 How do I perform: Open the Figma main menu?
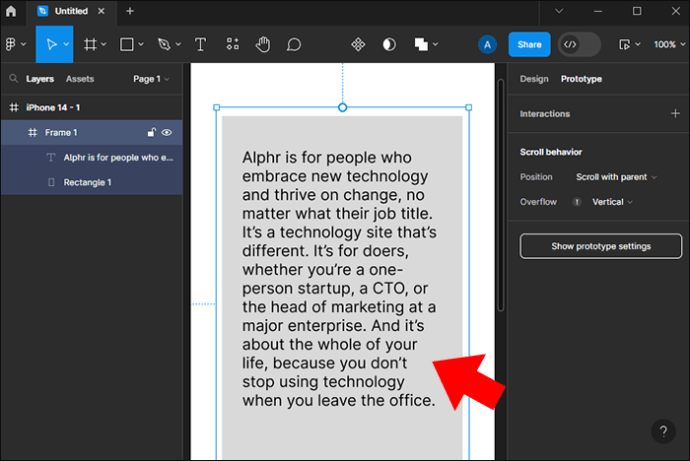[x=14, y=44]
